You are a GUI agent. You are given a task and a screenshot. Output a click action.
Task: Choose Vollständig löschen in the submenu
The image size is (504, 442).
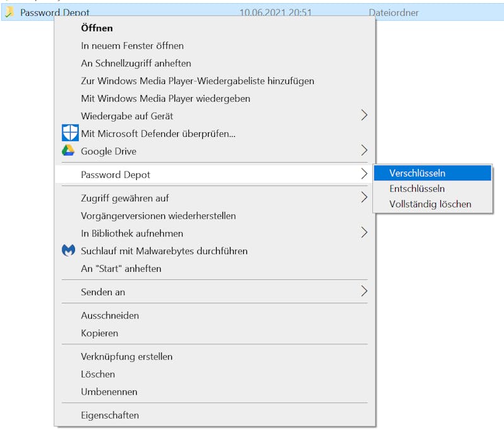click(433, 204)
